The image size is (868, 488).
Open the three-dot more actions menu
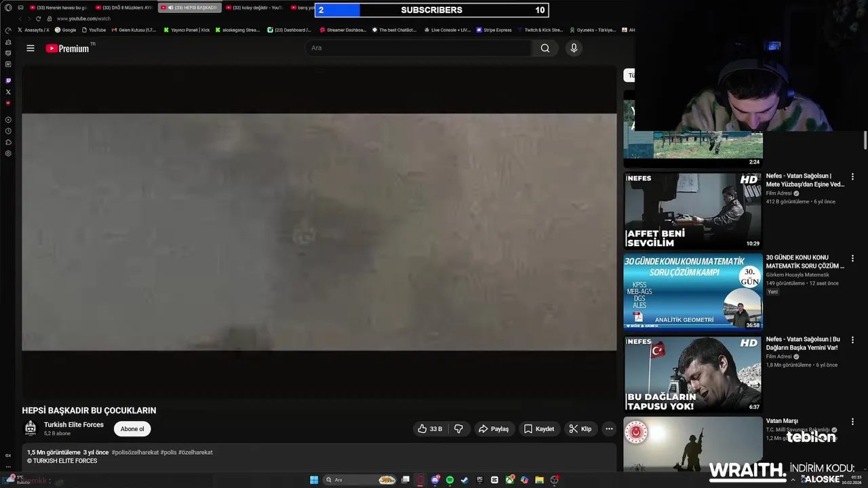[x=609, y=429]
